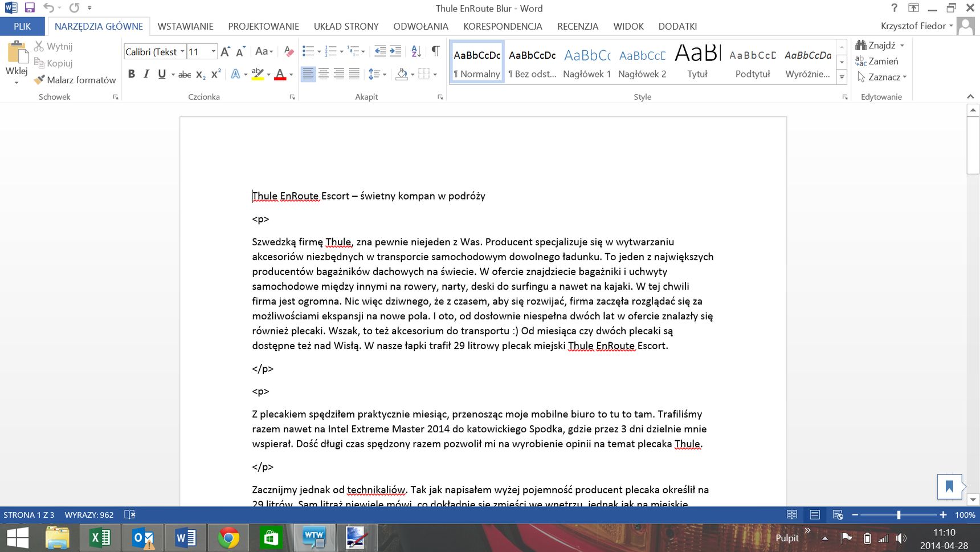Apply shading with paint bucket icon

pyautogui.click(x=402, y=74)
